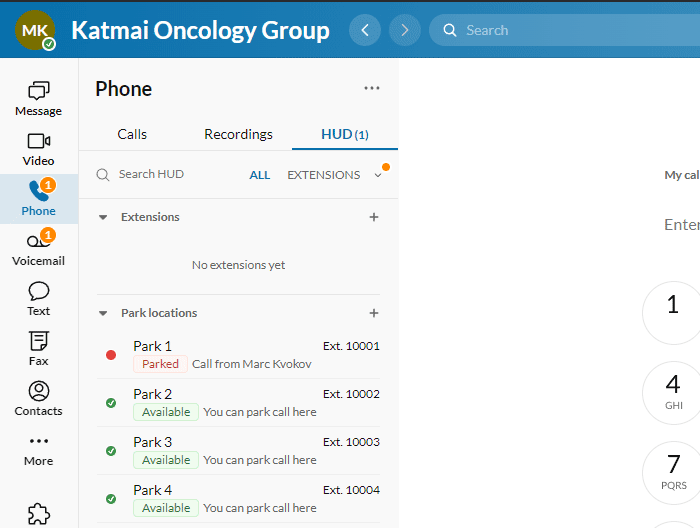The width and height of the screenshot is (700, 528).
Task: Open the Message section in sidebar
Action: pos(38,99)
